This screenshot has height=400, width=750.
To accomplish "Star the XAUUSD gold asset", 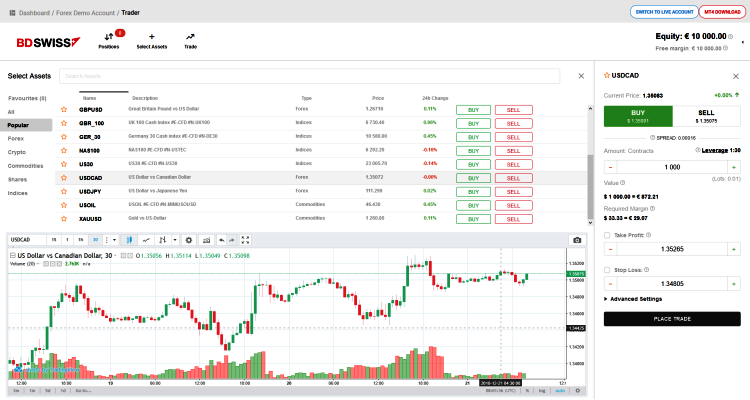I will click(64, 219).
